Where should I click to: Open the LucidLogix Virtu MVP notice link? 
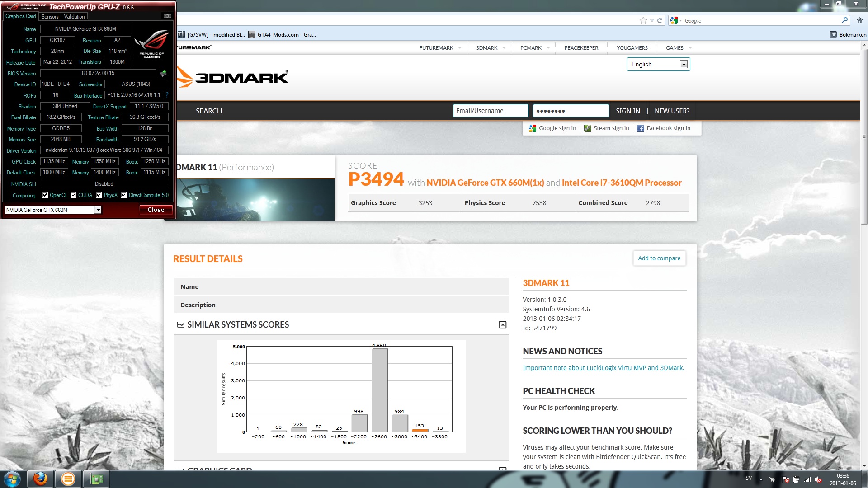click(x=603, y=368)
